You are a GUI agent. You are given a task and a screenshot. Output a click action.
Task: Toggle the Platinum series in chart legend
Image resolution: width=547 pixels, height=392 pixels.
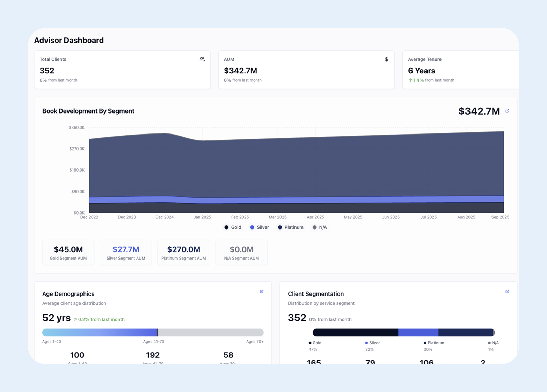291,227
